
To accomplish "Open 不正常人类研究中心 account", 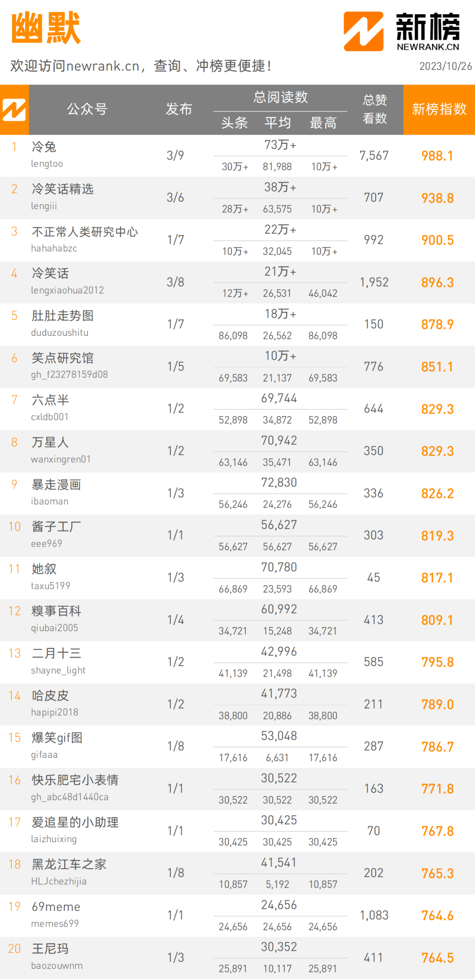I will [x=84, y=232].
